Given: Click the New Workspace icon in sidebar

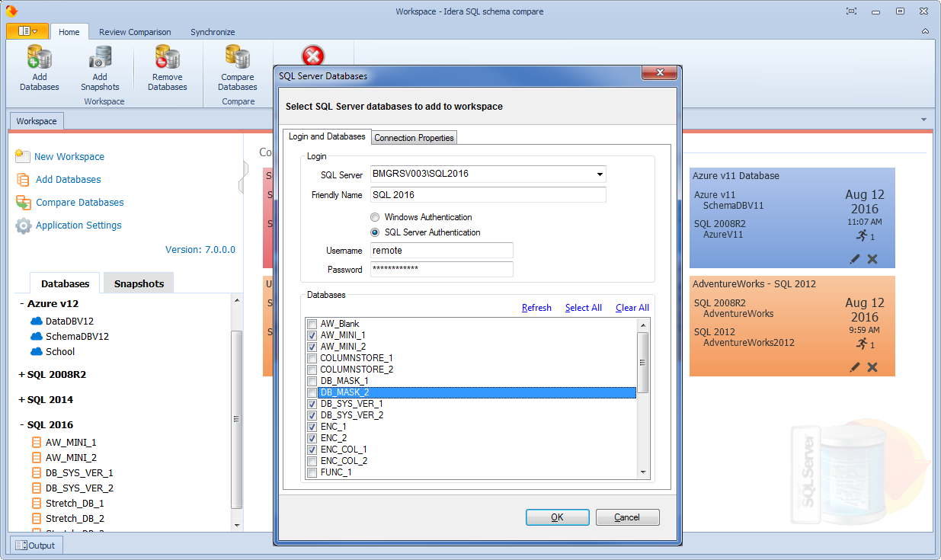Looking at the screenshot, I should (22, 155).
